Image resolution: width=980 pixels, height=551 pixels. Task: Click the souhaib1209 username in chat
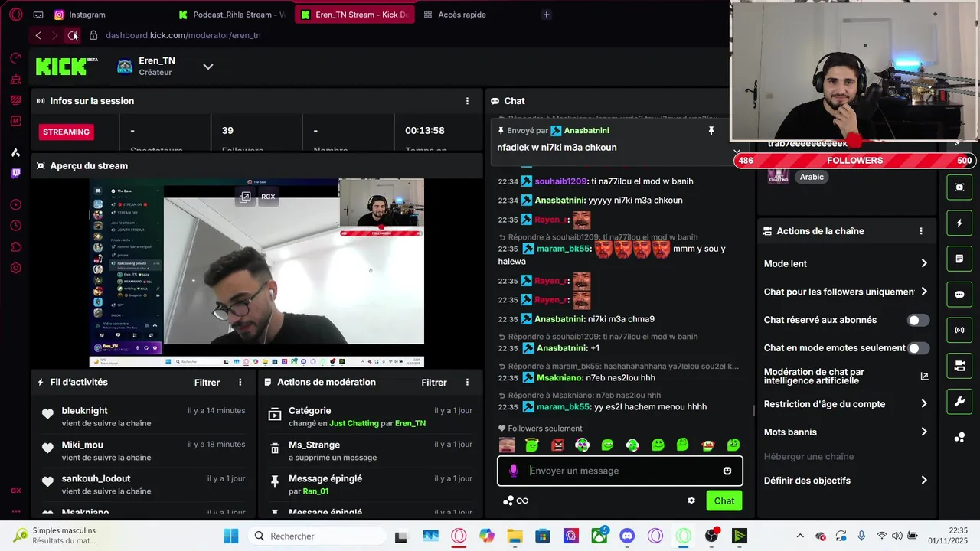coord(560,181)
